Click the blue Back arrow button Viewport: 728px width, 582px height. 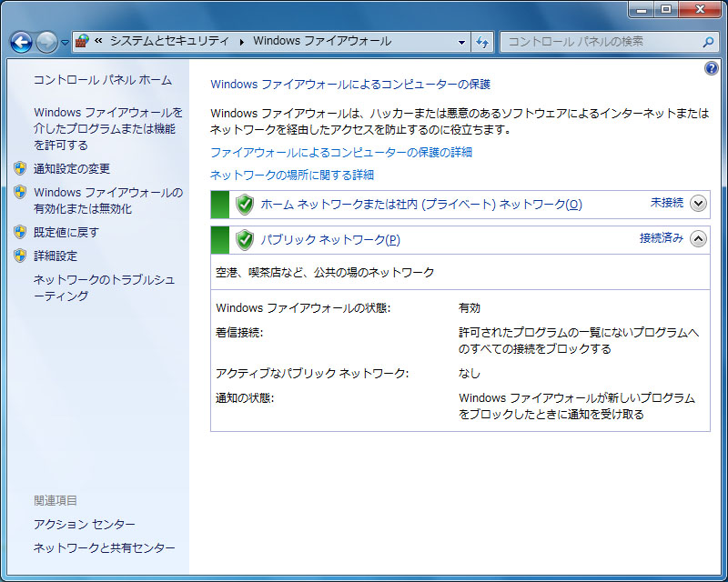coord(21,42)
